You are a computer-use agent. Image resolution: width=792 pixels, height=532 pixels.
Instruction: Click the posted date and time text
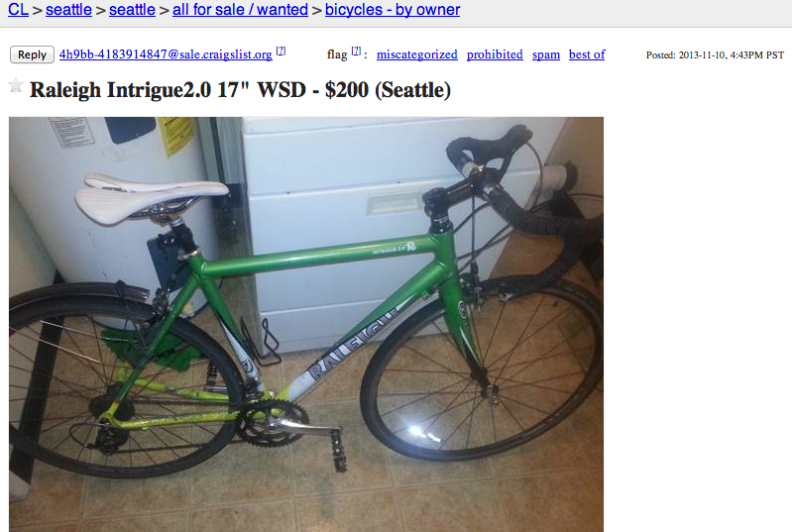(715, 55)
